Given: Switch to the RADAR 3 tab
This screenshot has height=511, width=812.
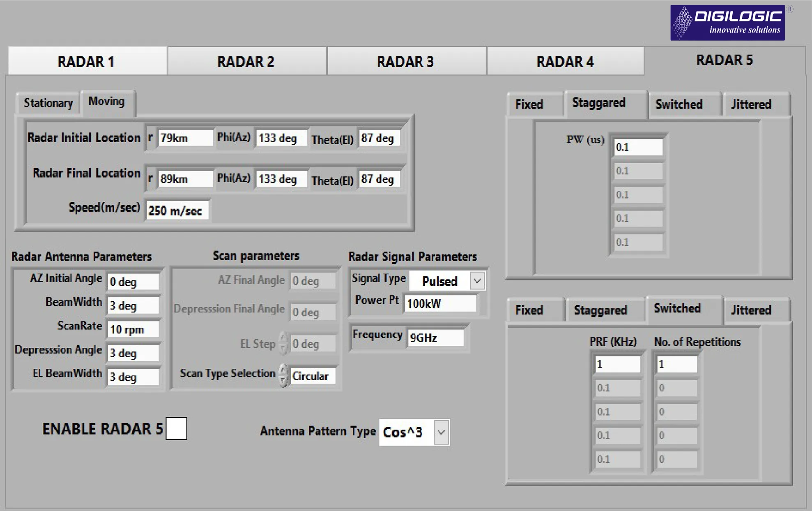Looking at the screenshot, I should point(406,61).
